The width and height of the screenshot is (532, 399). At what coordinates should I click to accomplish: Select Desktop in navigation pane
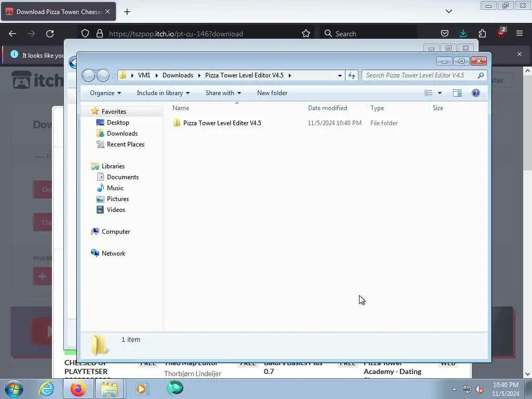tap(118, 123)
